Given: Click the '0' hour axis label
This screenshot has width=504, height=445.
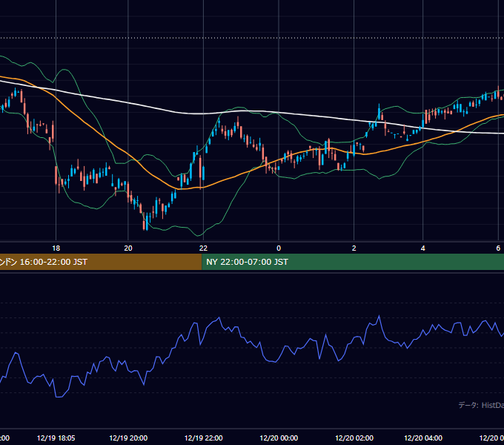Looking at the screenshot, I should [279, 248].
